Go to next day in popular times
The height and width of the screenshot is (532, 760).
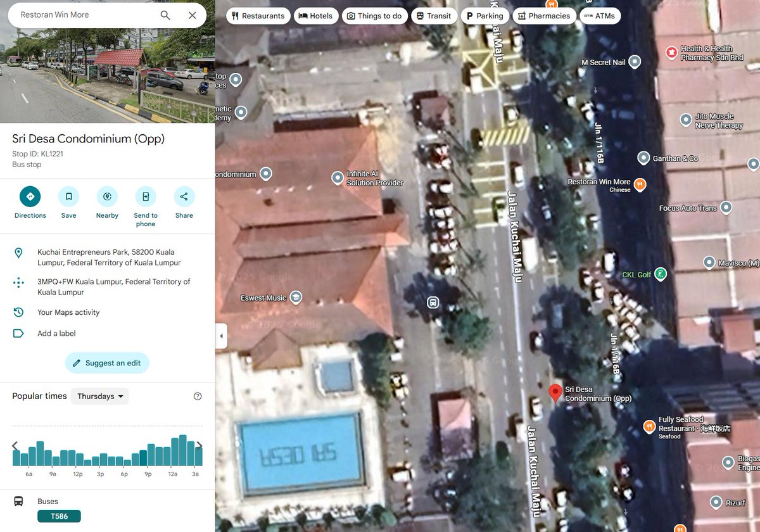[199, 445]
